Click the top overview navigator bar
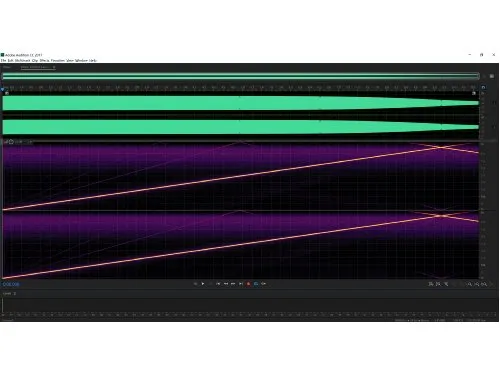 (x=241, y=76)
